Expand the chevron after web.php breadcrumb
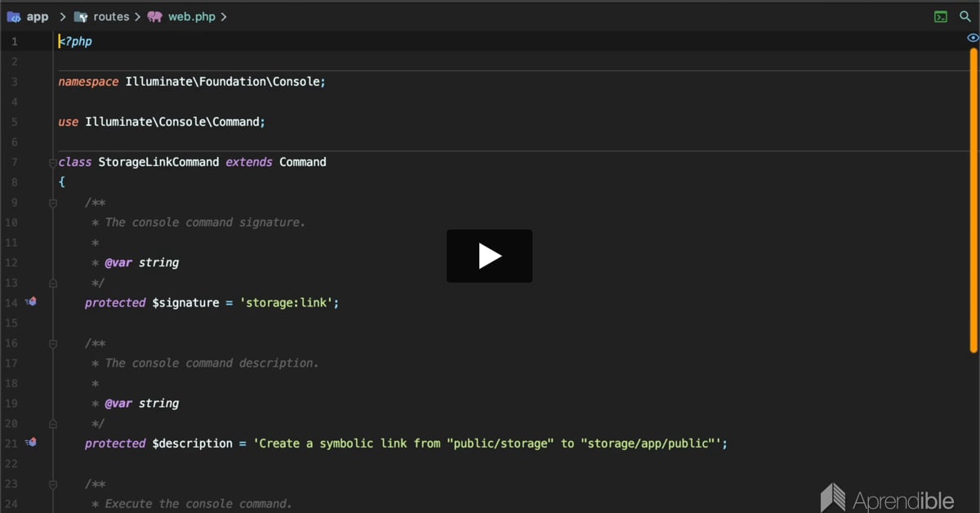Image resolution: width=980 pixels, height=513 pixels. pos(224,16)
